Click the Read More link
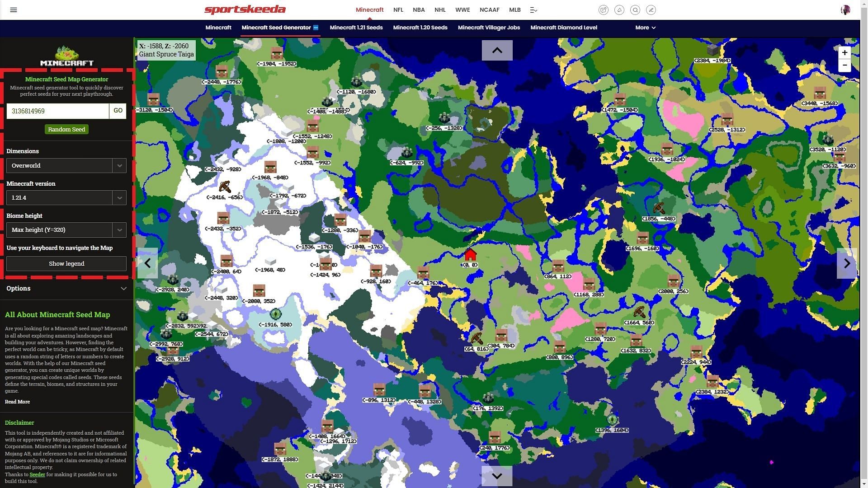Image resolution: width=868 pixels, height=488 pixels. 17,401
